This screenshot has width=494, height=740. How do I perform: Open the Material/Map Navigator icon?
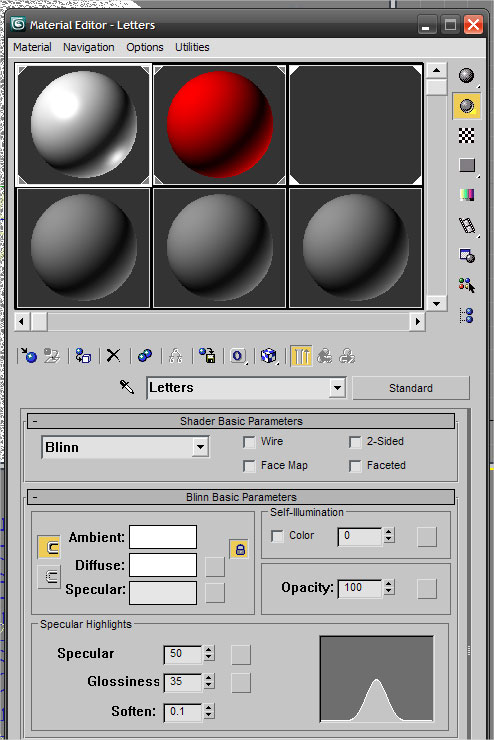pyautogui.click(x=466, y=315)
